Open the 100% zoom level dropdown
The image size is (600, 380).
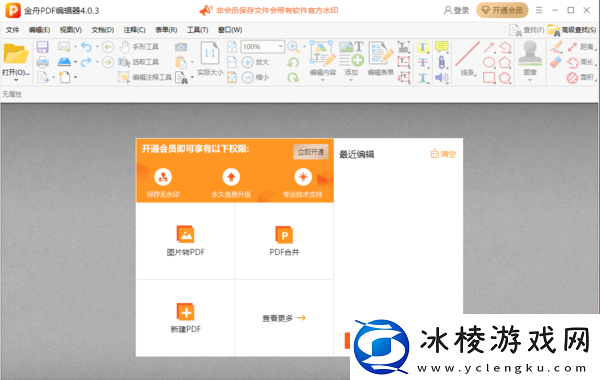pyautogui.click(x=280, y=47)
